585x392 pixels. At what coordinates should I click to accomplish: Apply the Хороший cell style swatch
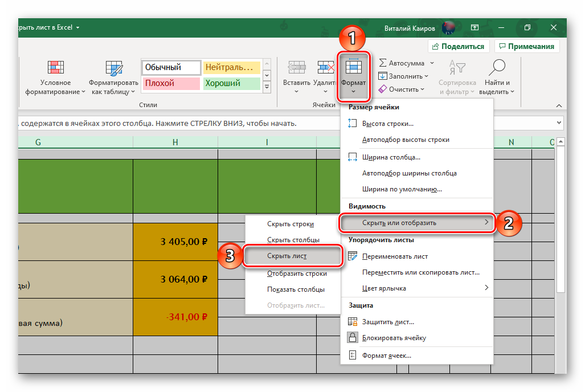pos(231,84)
